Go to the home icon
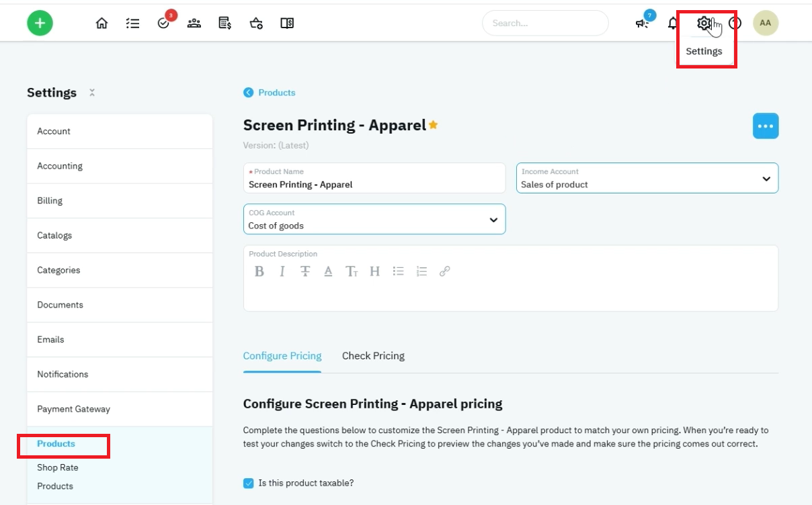This screenshot has height=505, width=812. 101,24
